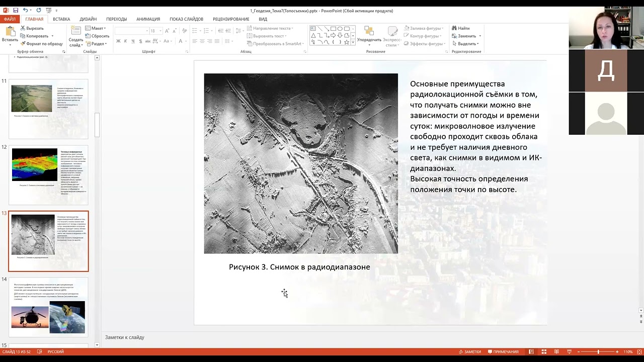The width and height of the screenshot is (644, 362).
Task: Fit slide to current window
Action: click(x=640, y=352)
